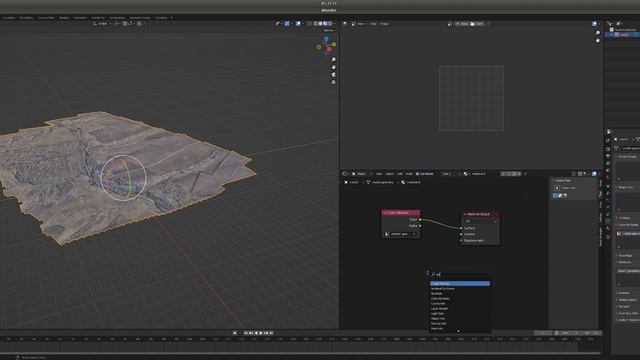Screen dimensions: 640x360
Task: Select wireframe viewport shading mode
Action: tap(316, 24)
